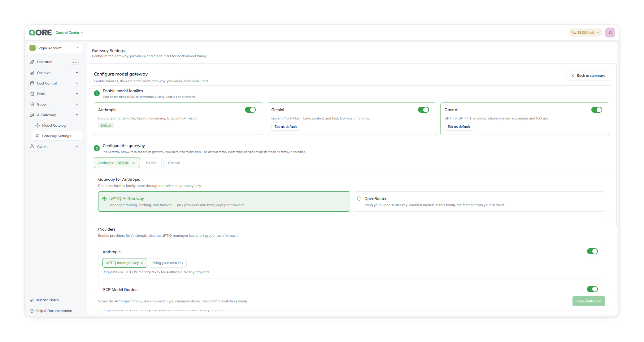Expand the Cost Control chevron
Image resolution: width=644 pixels, height=342 pixels.
[77, 83]
